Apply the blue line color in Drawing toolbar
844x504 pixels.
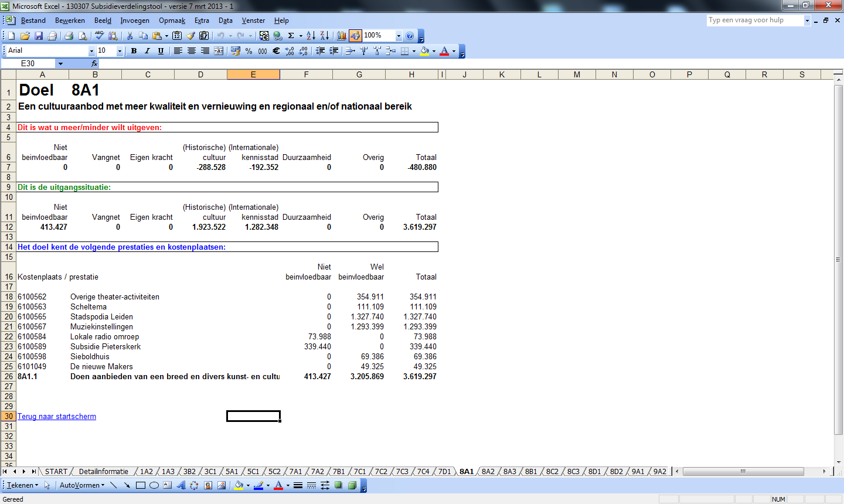click(x=258, y=485)
